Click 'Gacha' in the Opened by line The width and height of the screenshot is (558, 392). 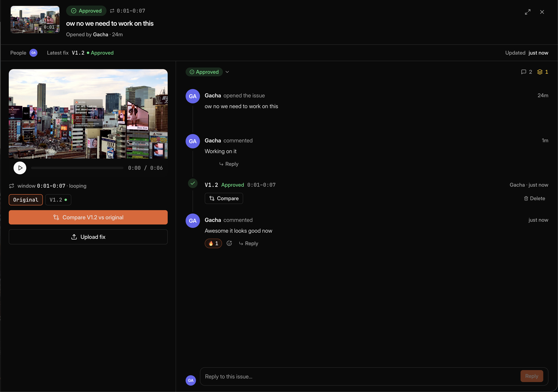coord(101,34)
